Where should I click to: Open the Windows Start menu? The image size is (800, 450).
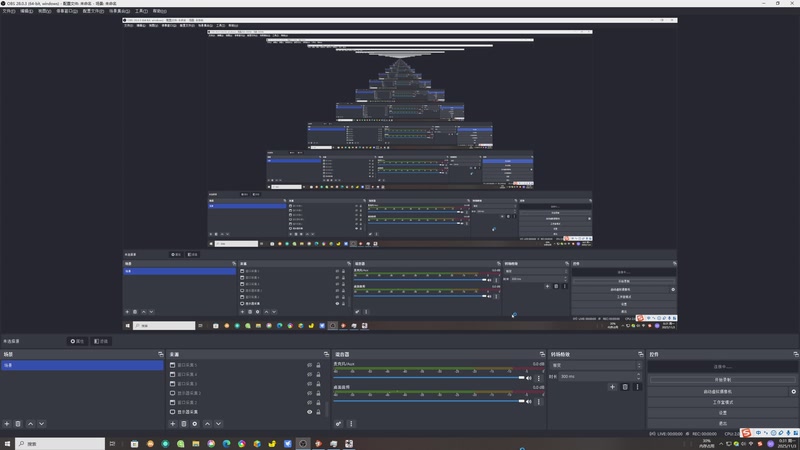pos(7,444)
